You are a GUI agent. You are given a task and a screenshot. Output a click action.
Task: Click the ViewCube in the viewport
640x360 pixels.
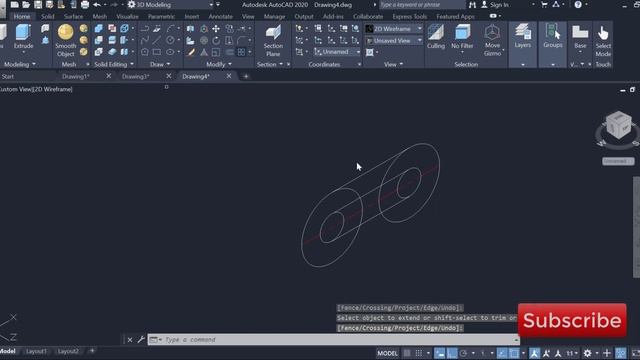pyautogui.click(x=618, y=125)
